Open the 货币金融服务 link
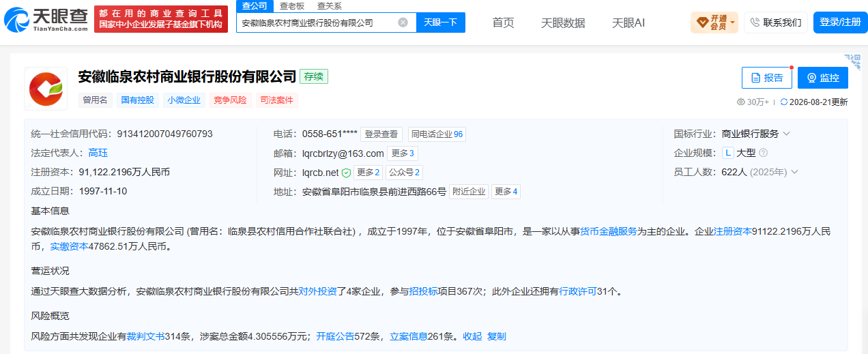Viewport: 868px width, 354px height. pos(608,232)
